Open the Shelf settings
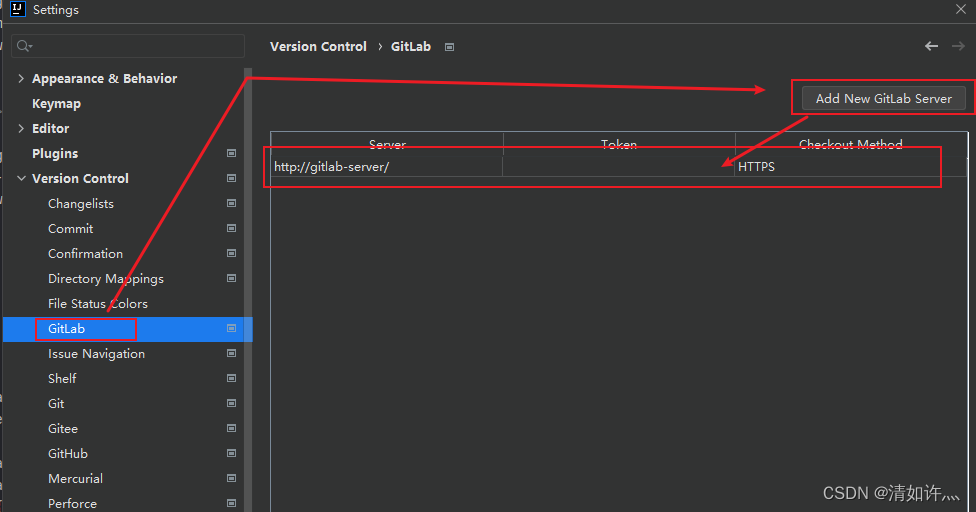This screenshot has width=976, height=512. click(x=62, y=378)
